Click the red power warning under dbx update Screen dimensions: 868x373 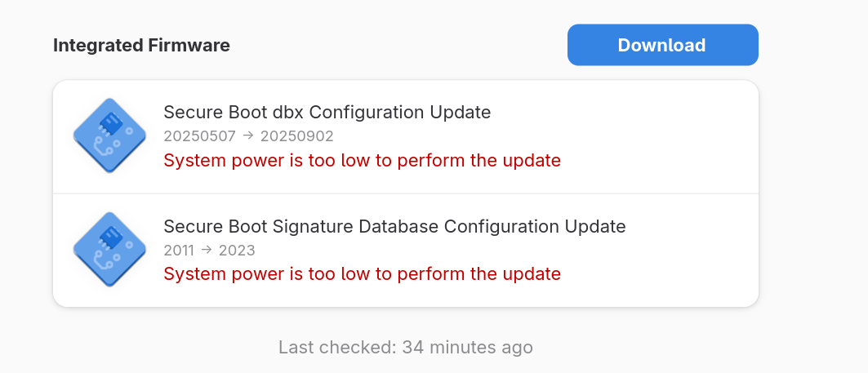pos(362,160)
